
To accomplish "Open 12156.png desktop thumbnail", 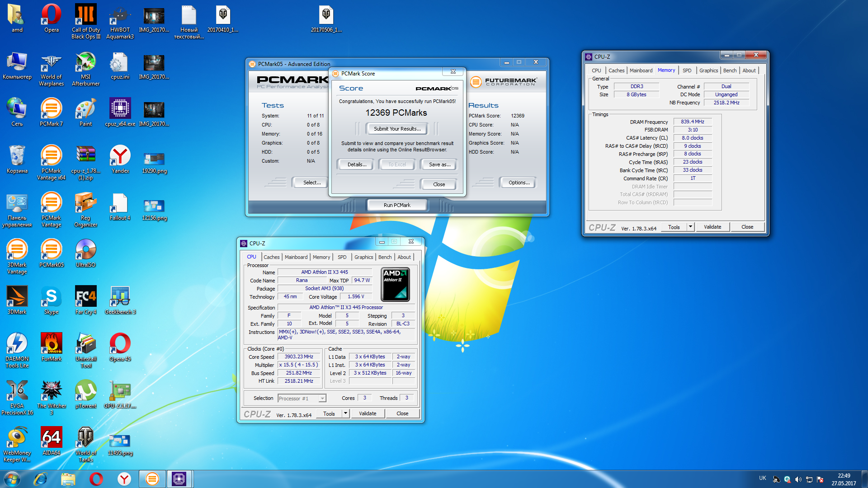I will coord(154,210).
